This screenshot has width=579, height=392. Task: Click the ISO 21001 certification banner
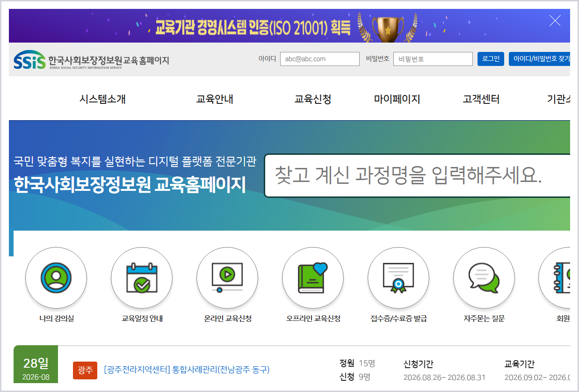289,26
